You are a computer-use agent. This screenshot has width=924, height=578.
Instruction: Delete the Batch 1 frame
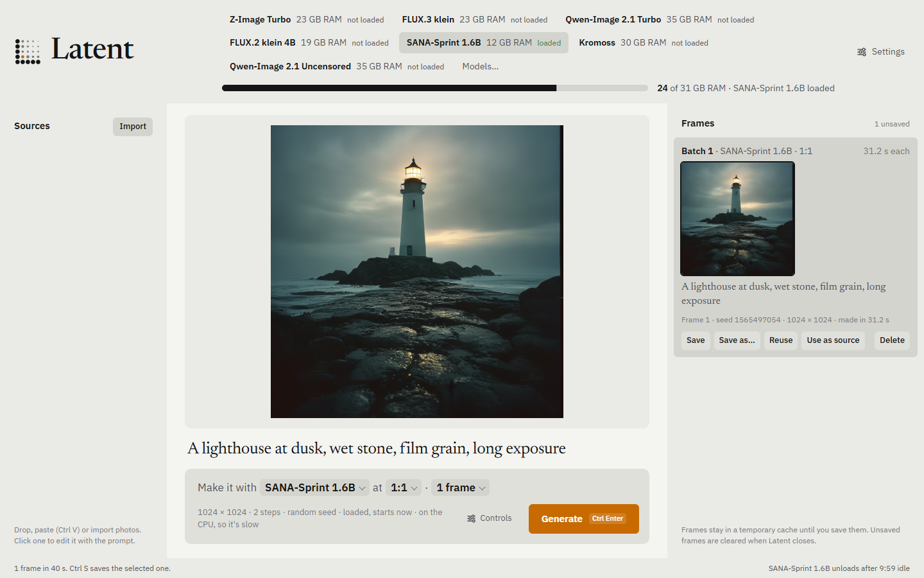[x=892, y=340]
